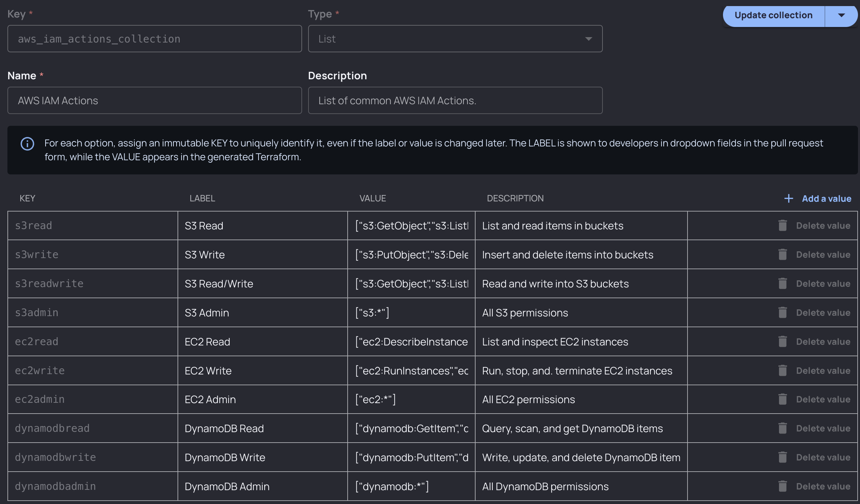Click the ec2:RunInstances value cell

click(x=411, y=370)
